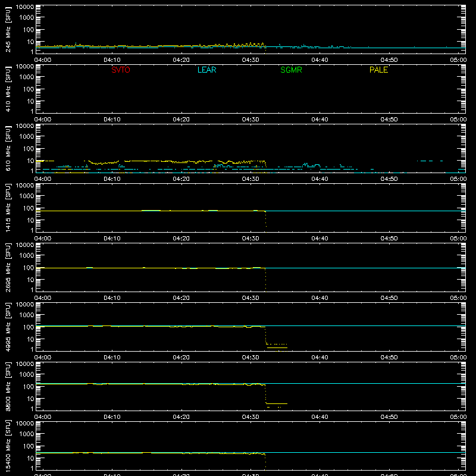This screenshot has height=476, width=476.
Task: Click 04:30 tick under the 610 MHz panel
Action: [250, 179]
